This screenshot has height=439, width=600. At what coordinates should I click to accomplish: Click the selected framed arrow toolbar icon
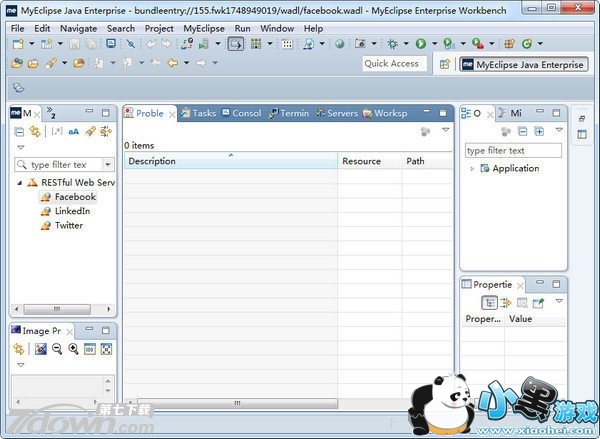(236, 44)
